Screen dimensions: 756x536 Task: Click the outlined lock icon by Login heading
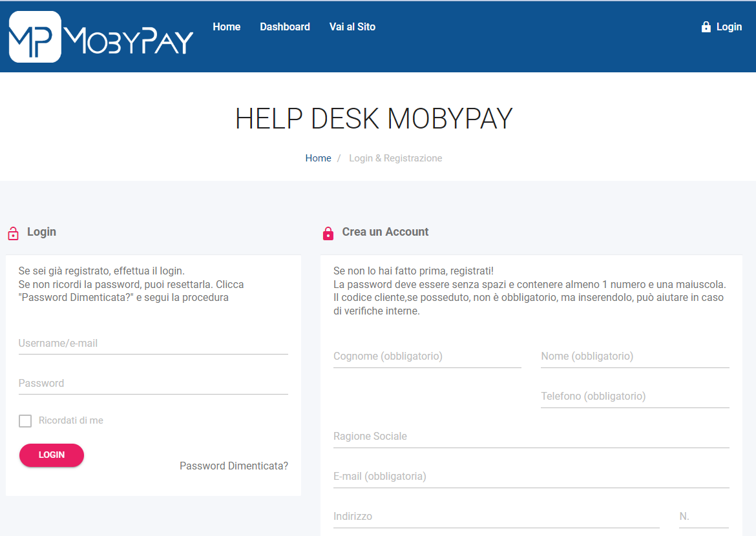click(x=14, y=233)
